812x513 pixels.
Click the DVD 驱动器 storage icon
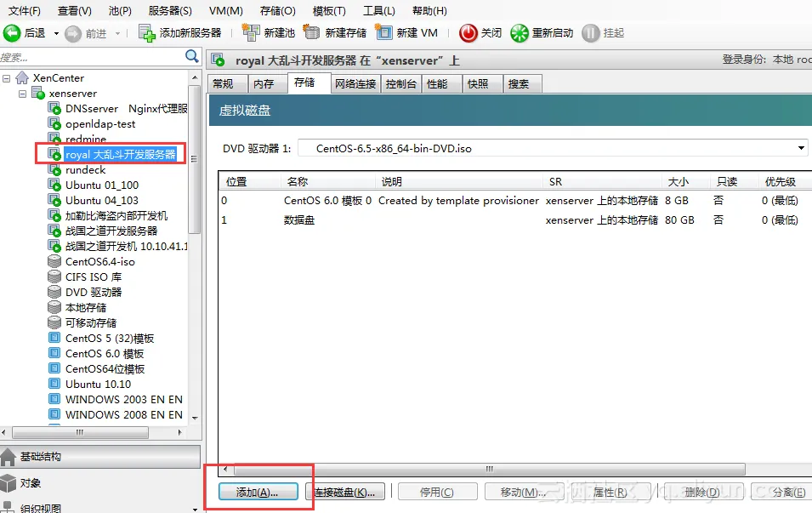pos(54,292)
